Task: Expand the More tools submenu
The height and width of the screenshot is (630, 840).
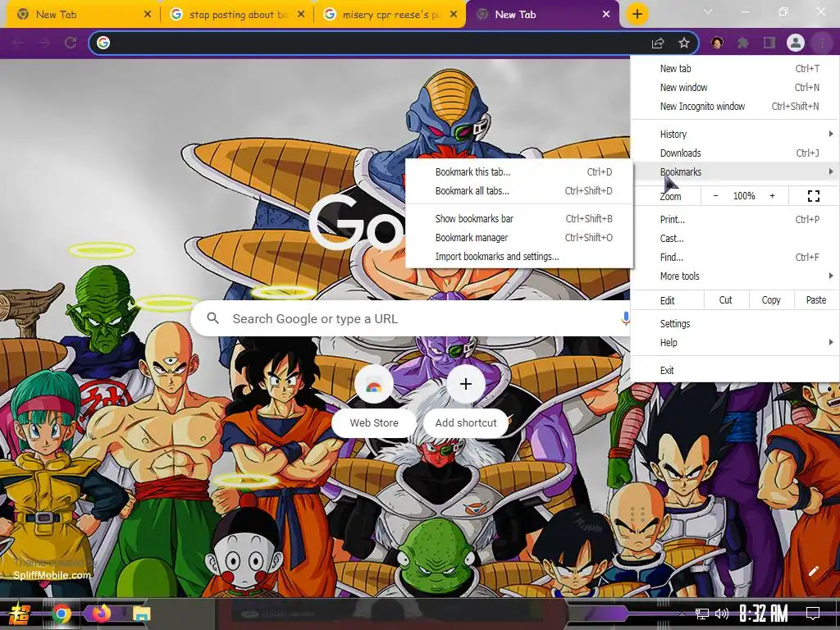Action: (x=735, y=276)
